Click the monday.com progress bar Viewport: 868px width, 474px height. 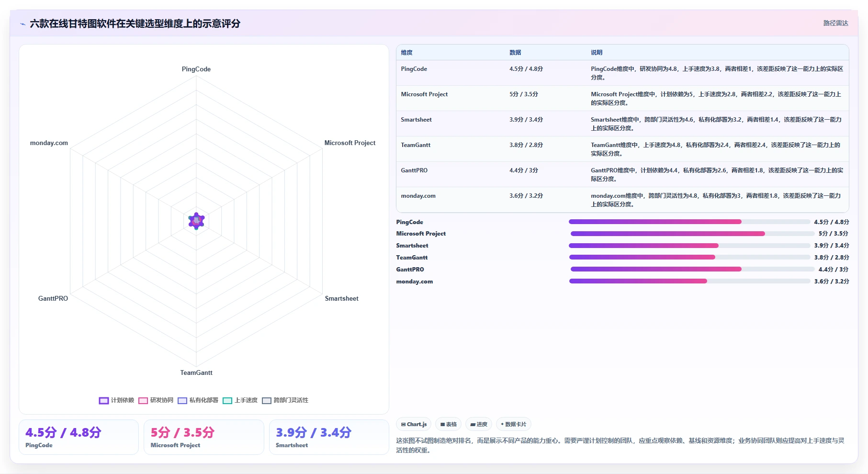point(689,281)
